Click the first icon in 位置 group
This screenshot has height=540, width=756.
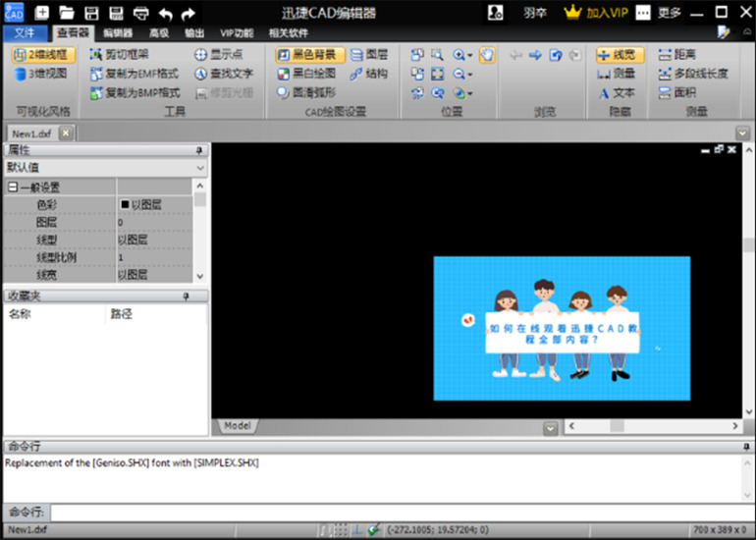417,54
